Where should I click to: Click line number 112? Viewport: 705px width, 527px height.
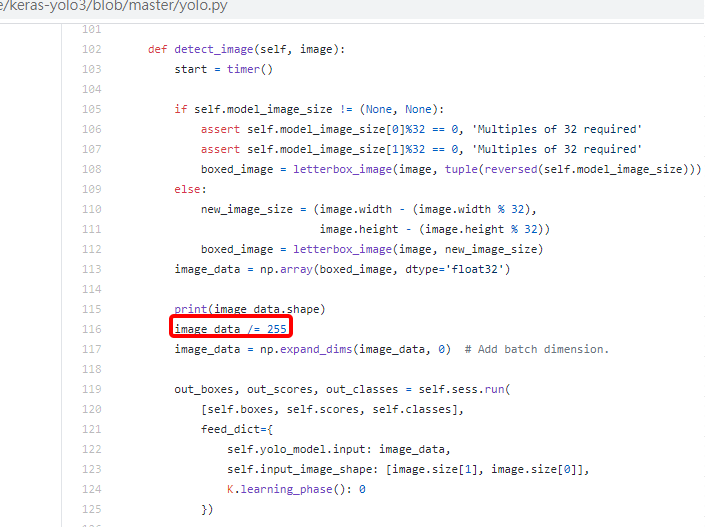coord(92,249)
